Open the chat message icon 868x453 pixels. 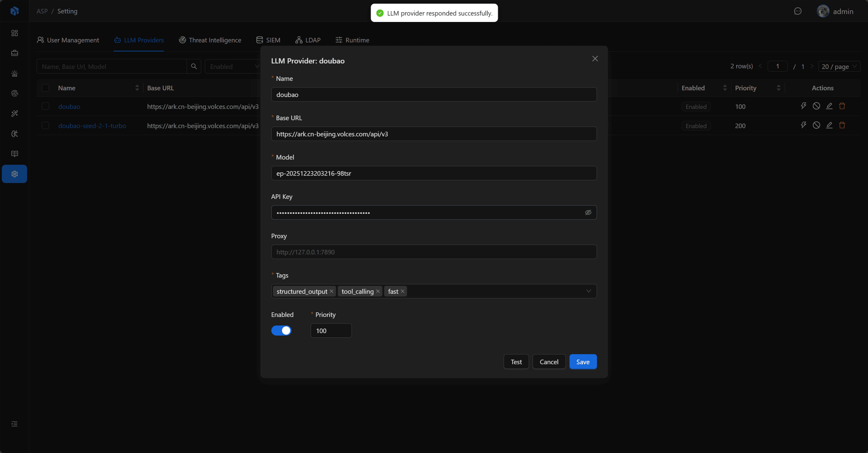point(798,11)
